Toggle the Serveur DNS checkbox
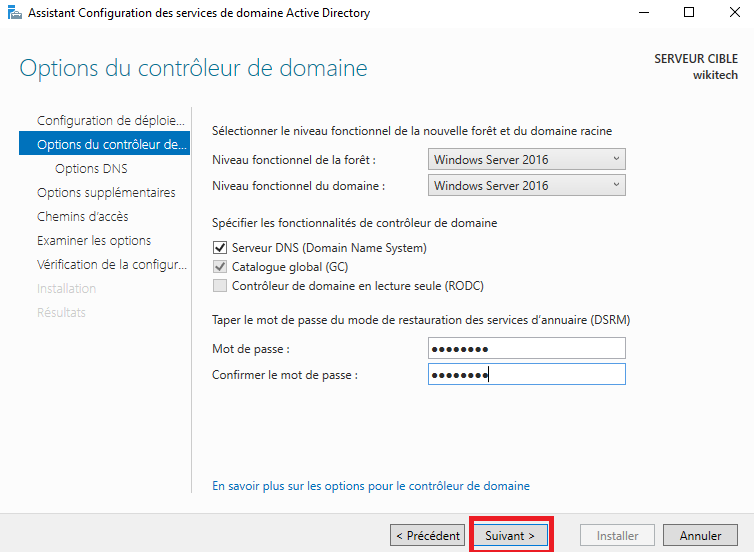The image size is (754, 552). (220, 248)
